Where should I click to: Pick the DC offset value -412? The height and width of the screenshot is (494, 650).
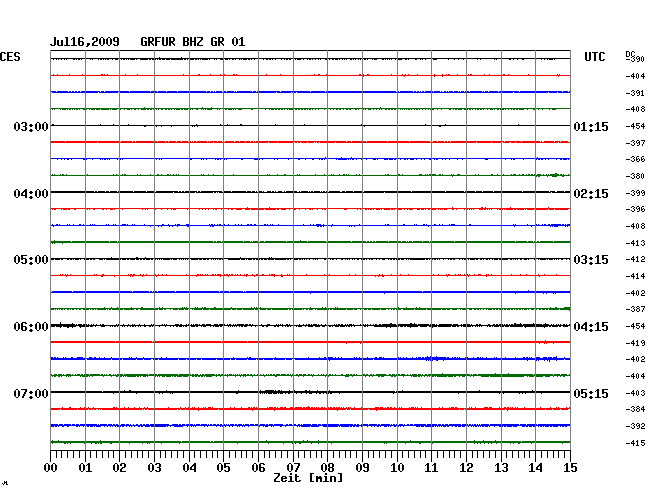[635, 259]
